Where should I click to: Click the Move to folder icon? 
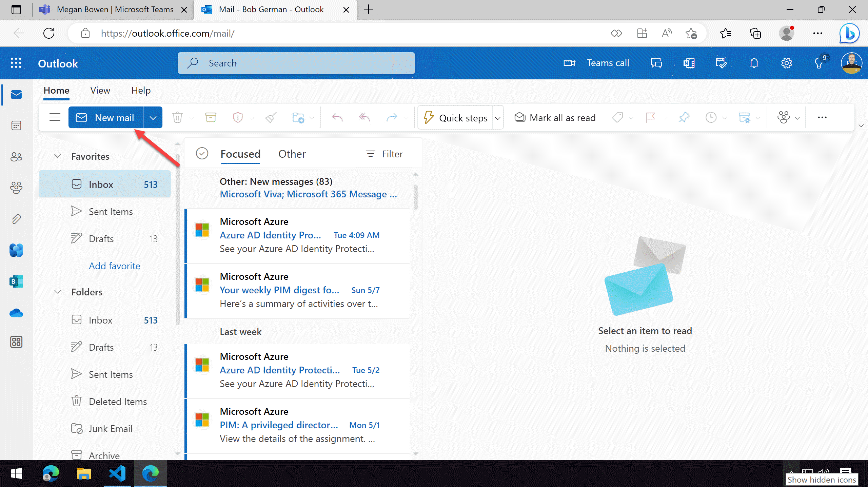(298, 118)
